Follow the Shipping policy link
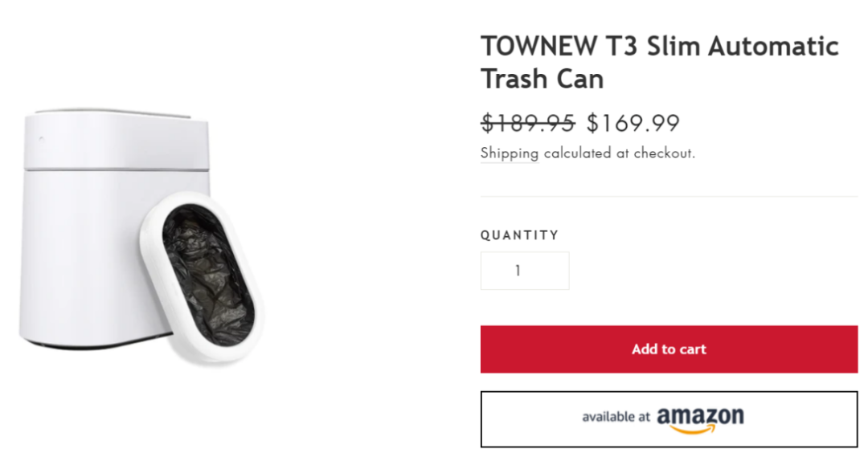The image size is (868, 457). tap(510, 153)
